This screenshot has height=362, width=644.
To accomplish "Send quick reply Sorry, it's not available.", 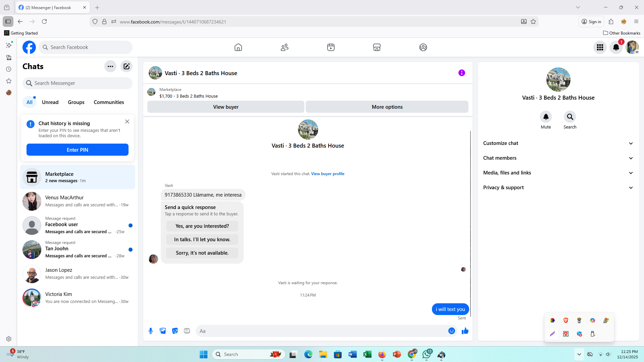I will (x=202, y=253).
